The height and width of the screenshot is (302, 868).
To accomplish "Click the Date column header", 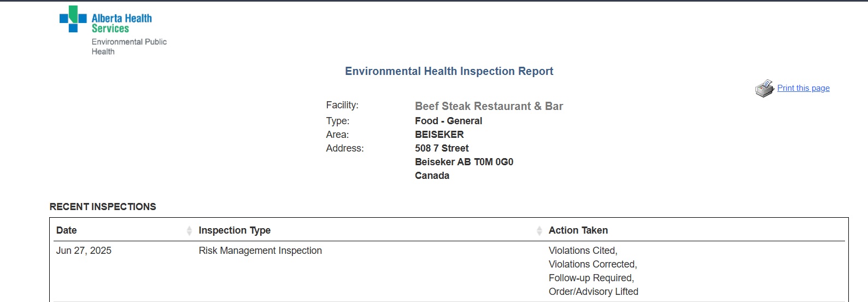I will [x=67, y=230].
